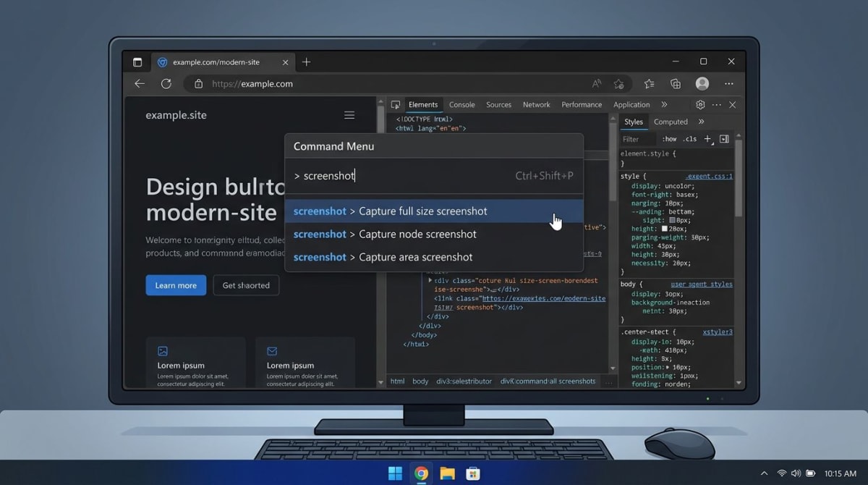Click the Wi-Fi icon in system tray
This screenshot has height=485, width=868.
[x=782, y=473]
